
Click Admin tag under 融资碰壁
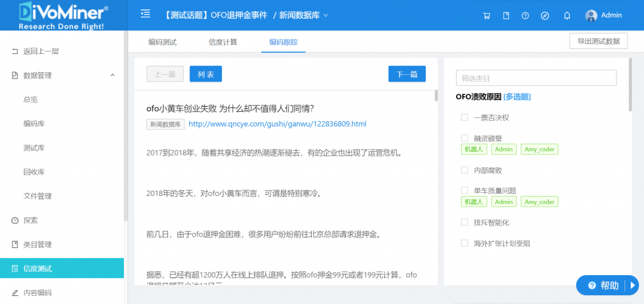click(x=504, y=149)
